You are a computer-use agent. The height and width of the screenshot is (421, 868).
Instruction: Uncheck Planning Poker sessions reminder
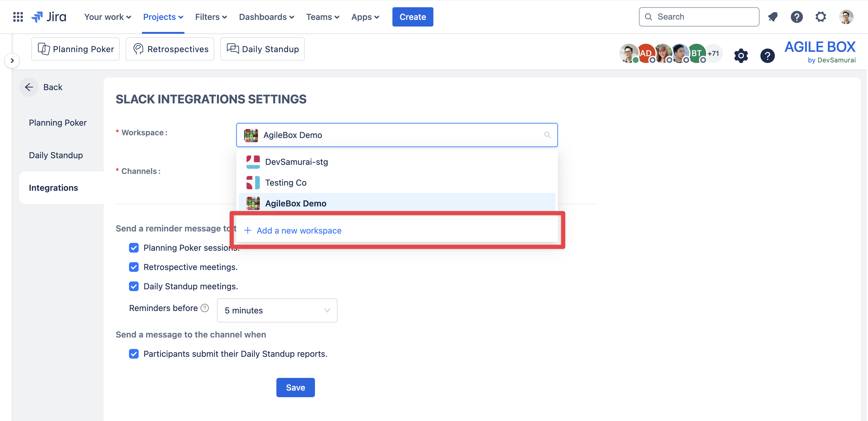click(134, 248)
